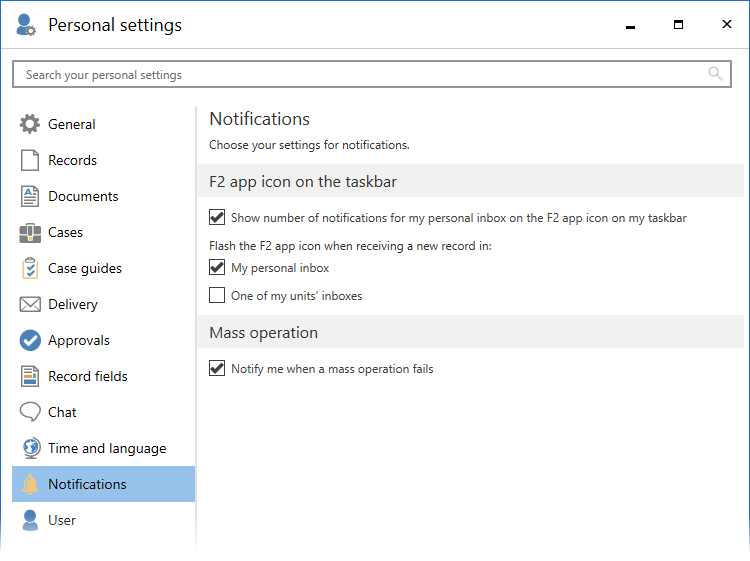Uncheck show number of notifications checkbox

point(217,217)
